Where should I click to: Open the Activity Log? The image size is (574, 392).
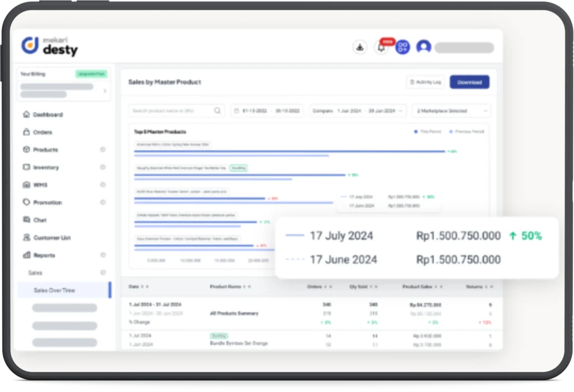425,82
